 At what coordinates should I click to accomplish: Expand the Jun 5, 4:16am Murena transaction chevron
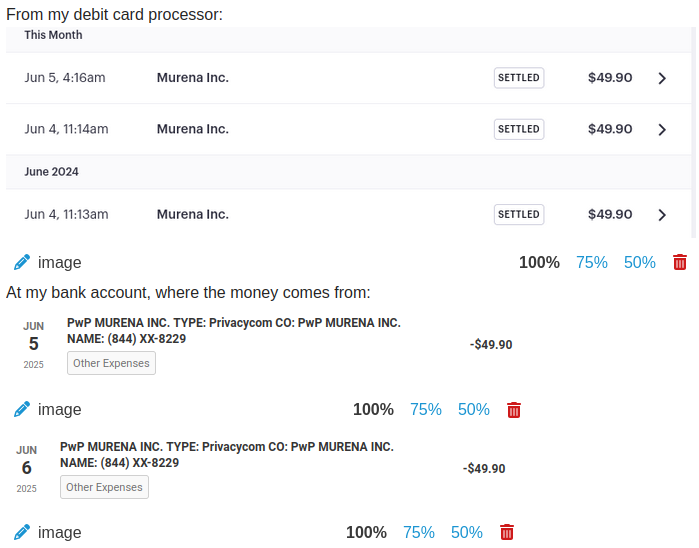662,78
